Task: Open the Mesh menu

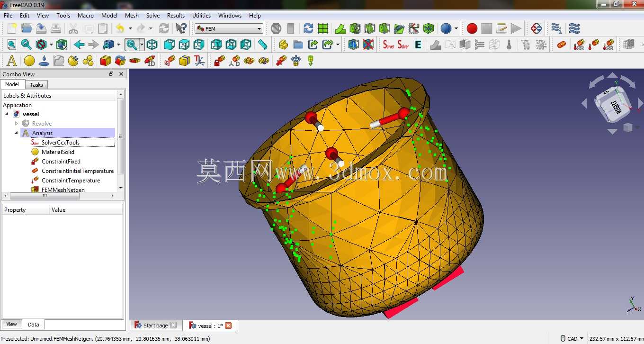Action: click(132, 16)
